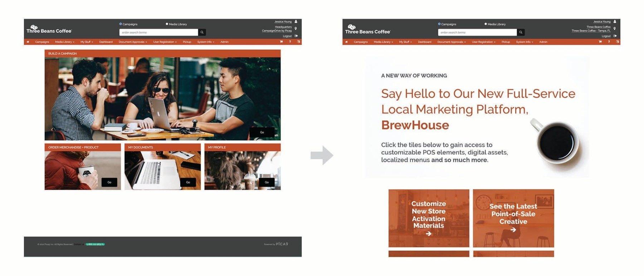This screenshot has width=644, height=276.
Task: Open Campaigns menu item in left navbar
Action: pyautogui.click(x=42, y=42)
